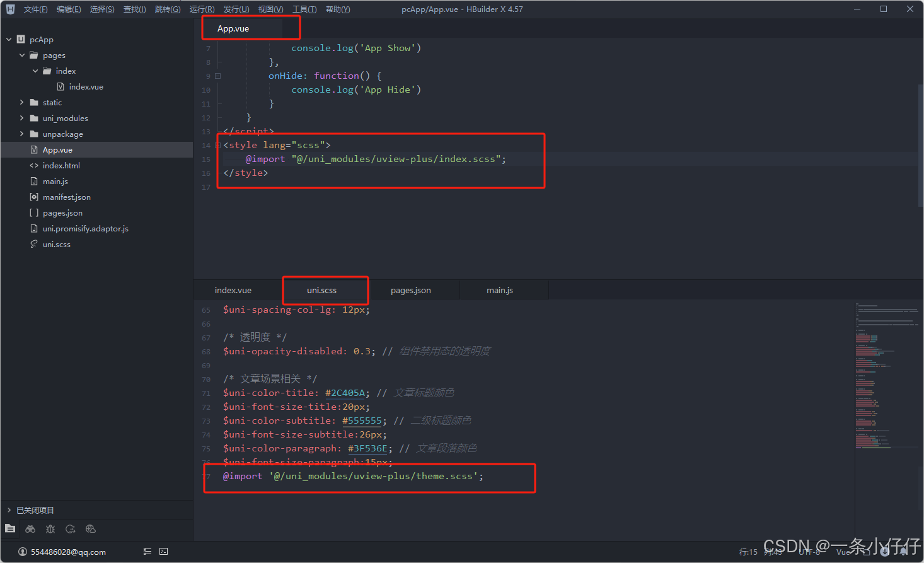Click the HBuilder X logo icon
This screenshot has height=563, width=924.
tap(10, 9)
